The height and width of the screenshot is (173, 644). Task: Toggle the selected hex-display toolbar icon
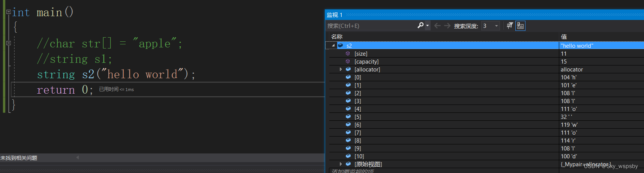[520, 26]
